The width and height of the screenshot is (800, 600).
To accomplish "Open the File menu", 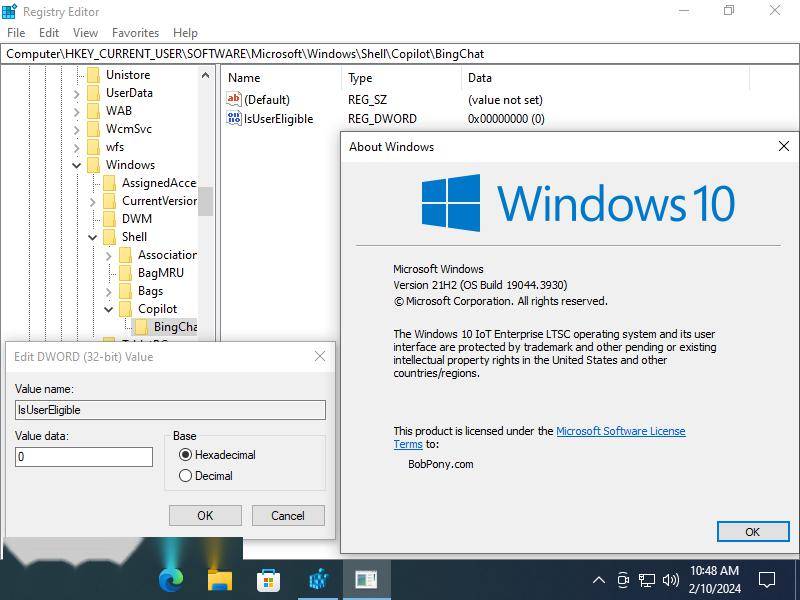I will tap(16, 33).
